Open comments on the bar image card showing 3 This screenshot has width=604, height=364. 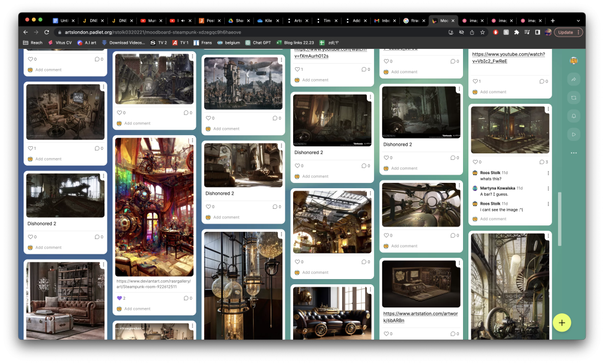click(543, 162)
